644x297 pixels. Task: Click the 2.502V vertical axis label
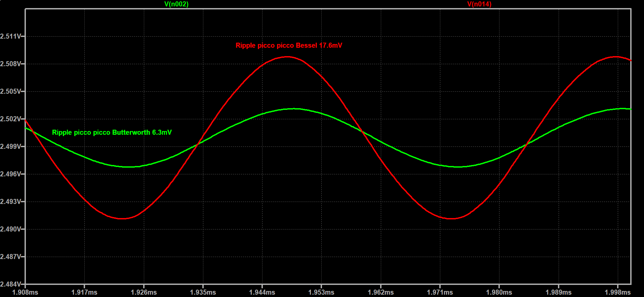(10, 119)
